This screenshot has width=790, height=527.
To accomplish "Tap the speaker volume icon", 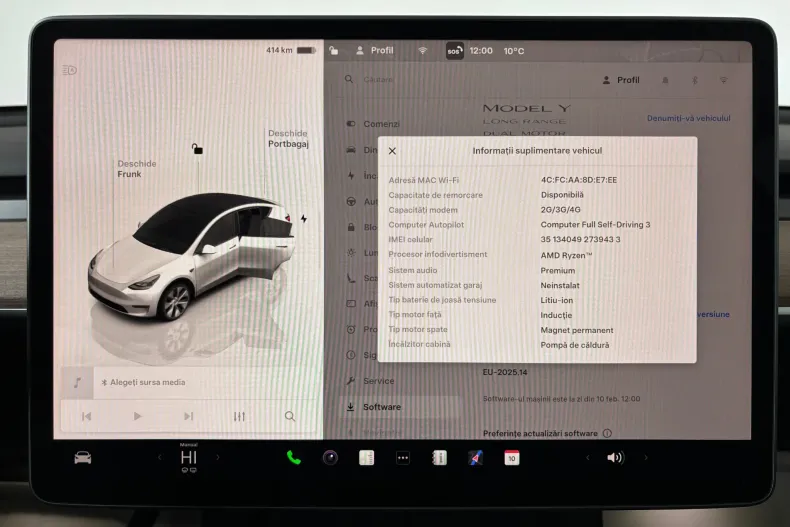I will [x=615, y=457].
